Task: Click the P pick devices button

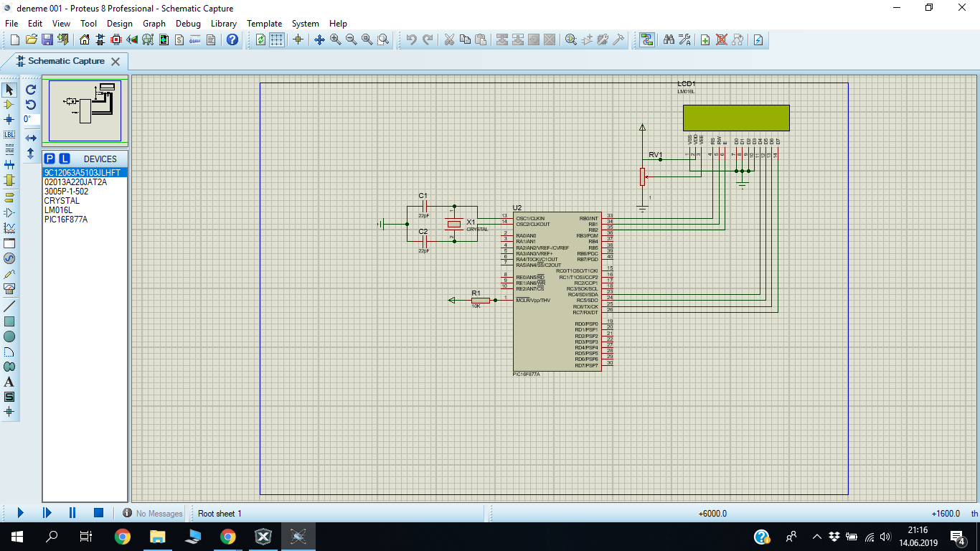Action: [49, 159]
